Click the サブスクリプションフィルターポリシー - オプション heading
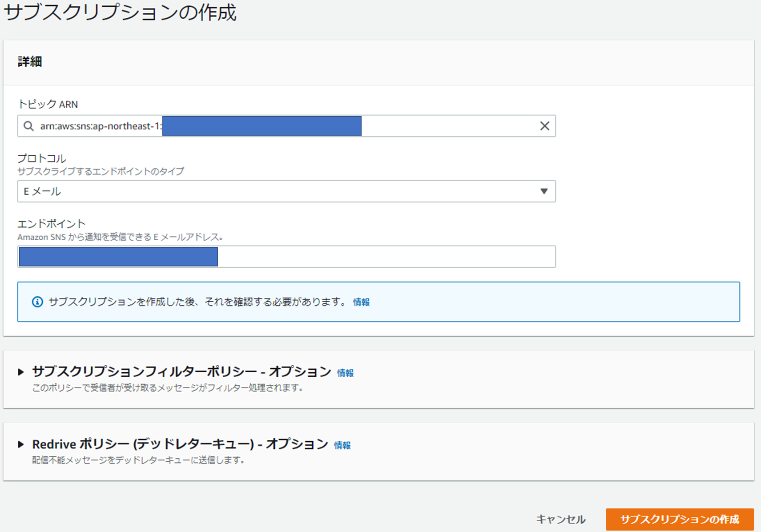The height and width of the screenshot is (532, 761). (181, 371)
